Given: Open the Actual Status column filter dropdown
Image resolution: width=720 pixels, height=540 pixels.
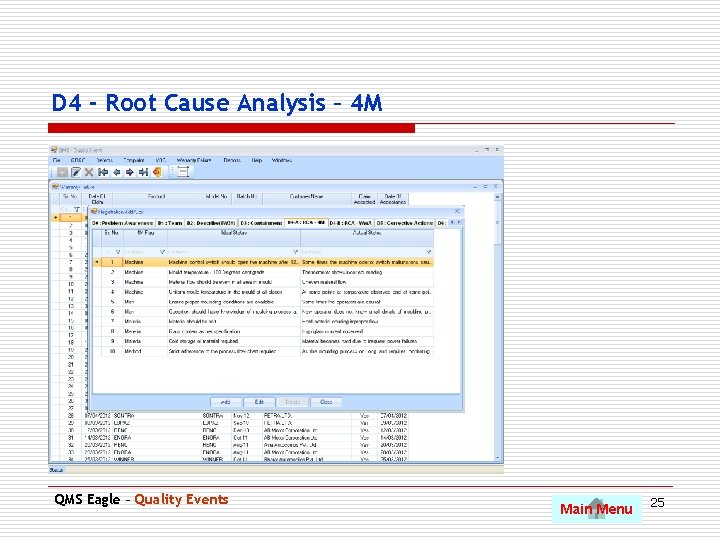Looking at the screenshot, I should click(x=428, y=252).
